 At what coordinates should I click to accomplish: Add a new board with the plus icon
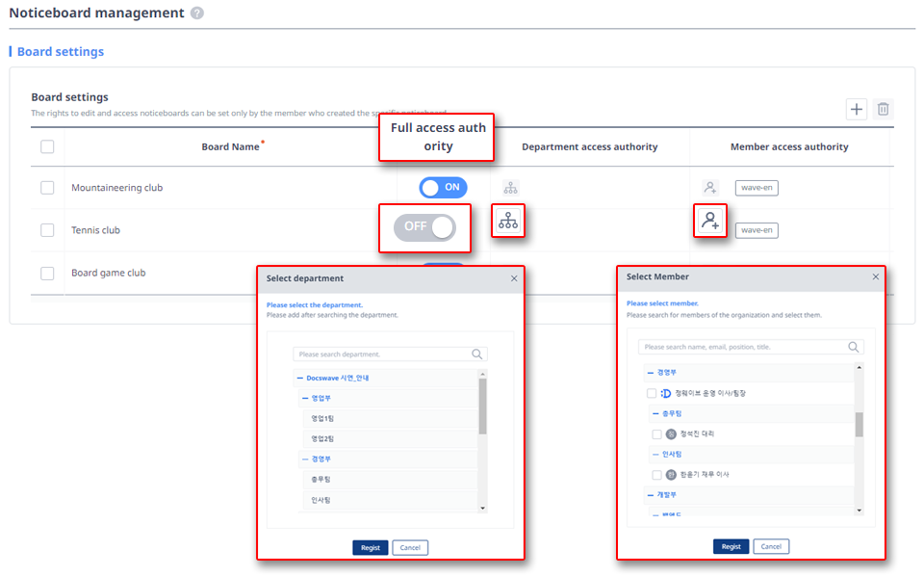point(857,109)
